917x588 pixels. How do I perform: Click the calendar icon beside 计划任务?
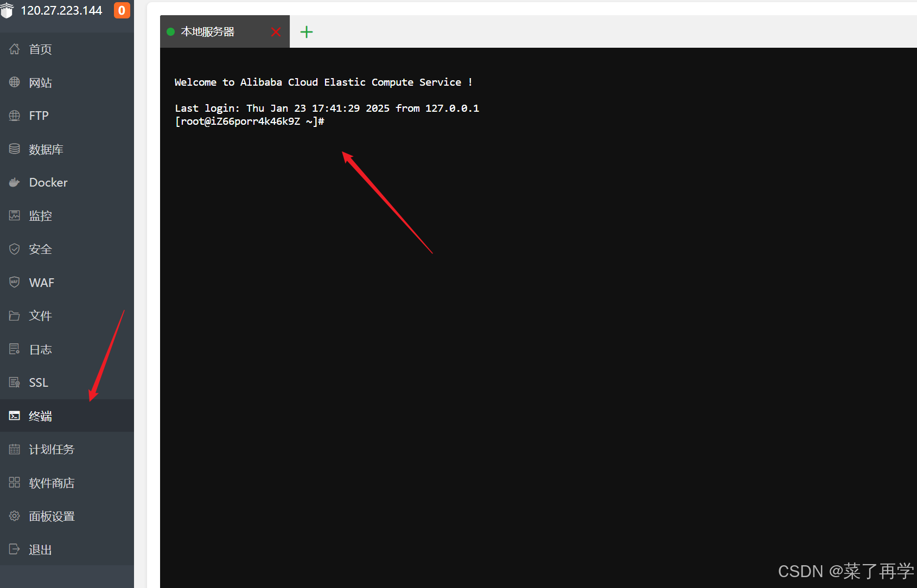coord(15,449)
